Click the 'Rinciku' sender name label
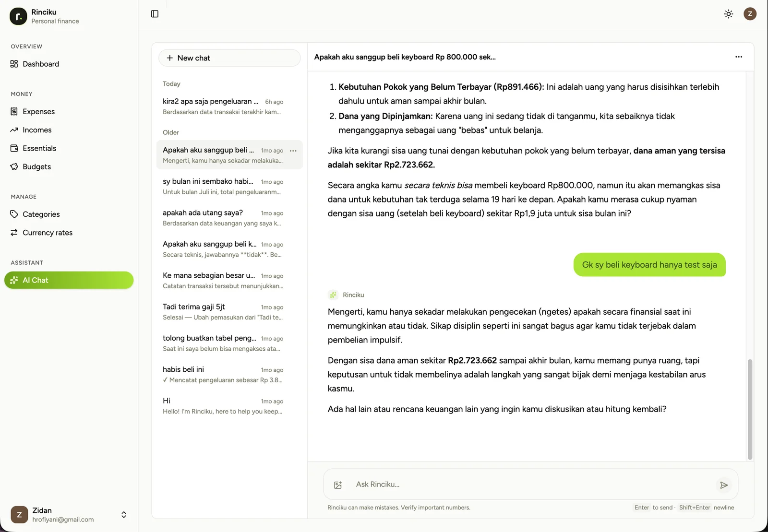 (x=353, y=295)
